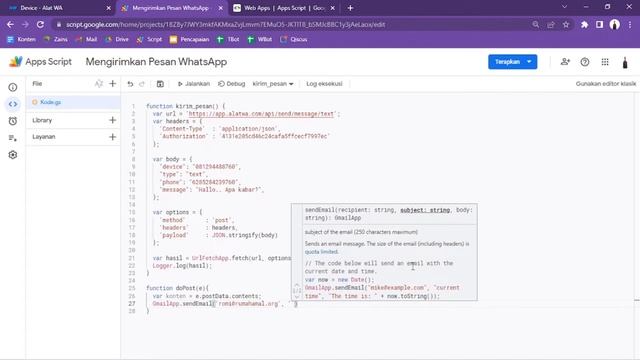
Task: Open the Konten bookmark
Action: click(21, 39)
